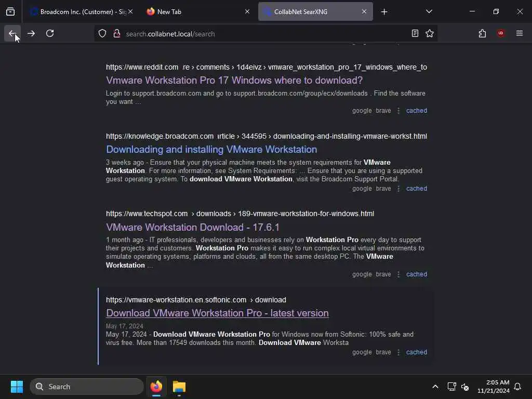Click the techspot.com result URL text
Screen dimensions: 532x399
tap(240, 214)
